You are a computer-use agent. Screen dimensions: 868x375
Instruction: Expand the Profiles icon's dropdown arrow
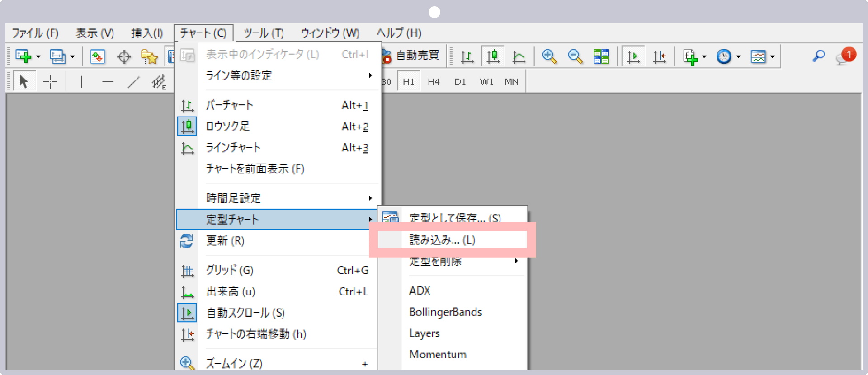[72, 57]
